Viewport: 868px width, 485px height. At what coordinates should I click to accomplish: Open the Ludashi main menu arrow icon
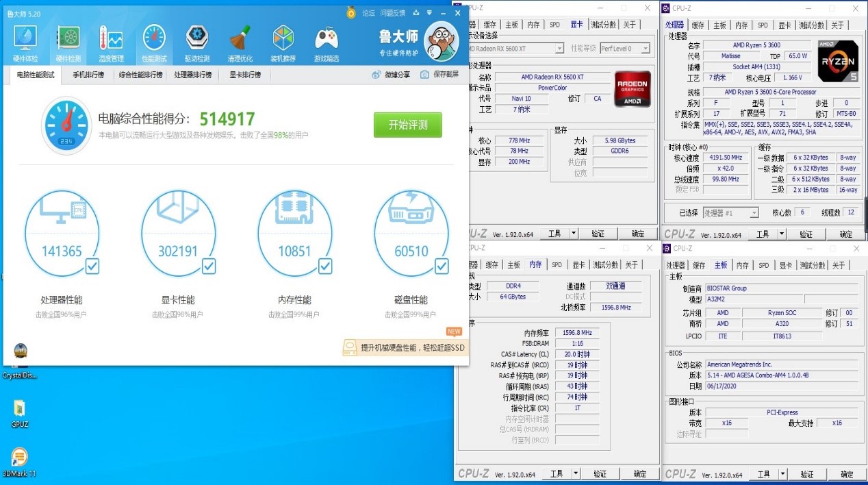click(x=429, y=12)
